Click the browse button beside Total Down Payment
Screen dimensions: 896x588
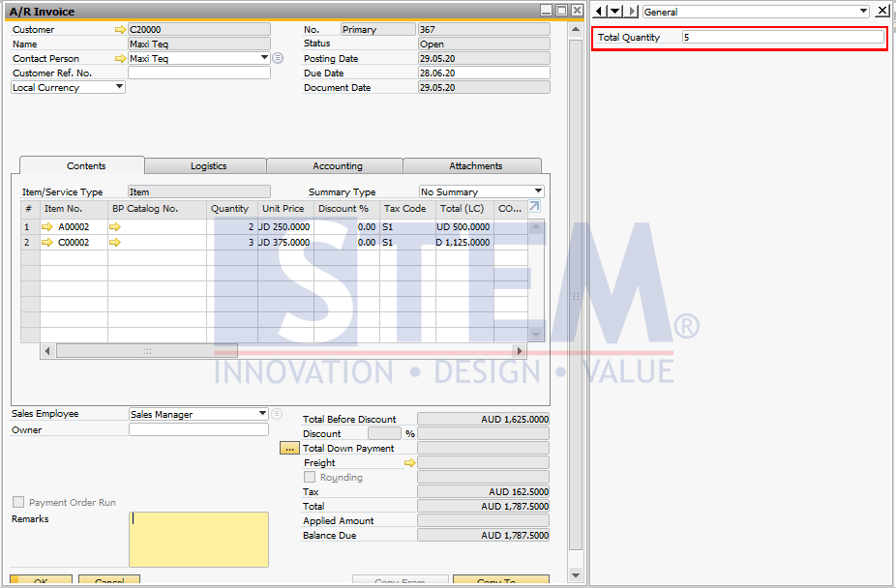click(288, 448)
